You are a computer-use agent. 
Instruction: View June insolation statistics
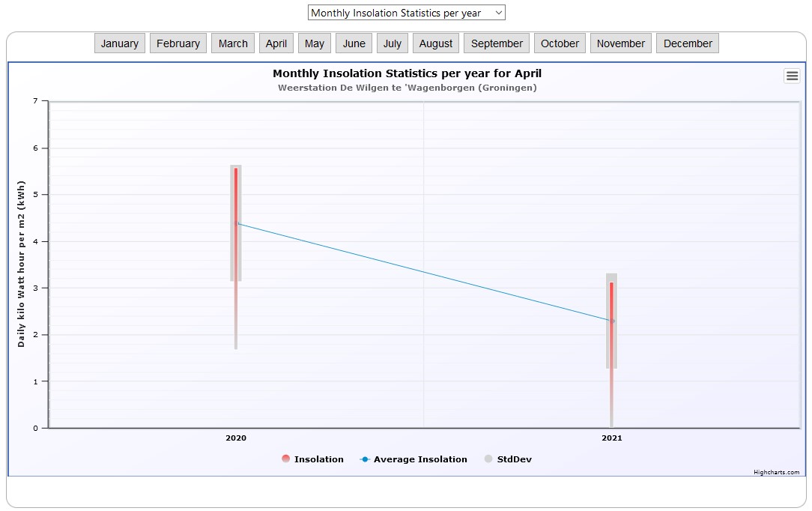tap(354, 43)
